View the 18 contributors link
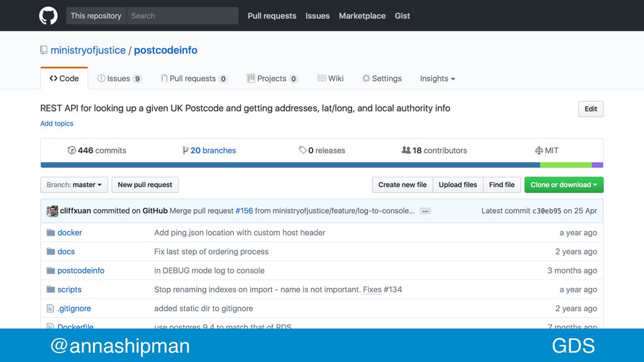The height and width of the screenshot is (362, 644). 434,150
